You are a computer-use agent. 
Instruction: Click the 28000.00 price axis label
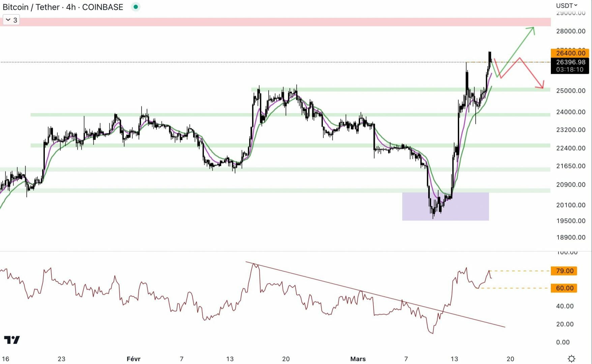click(570, 31)
